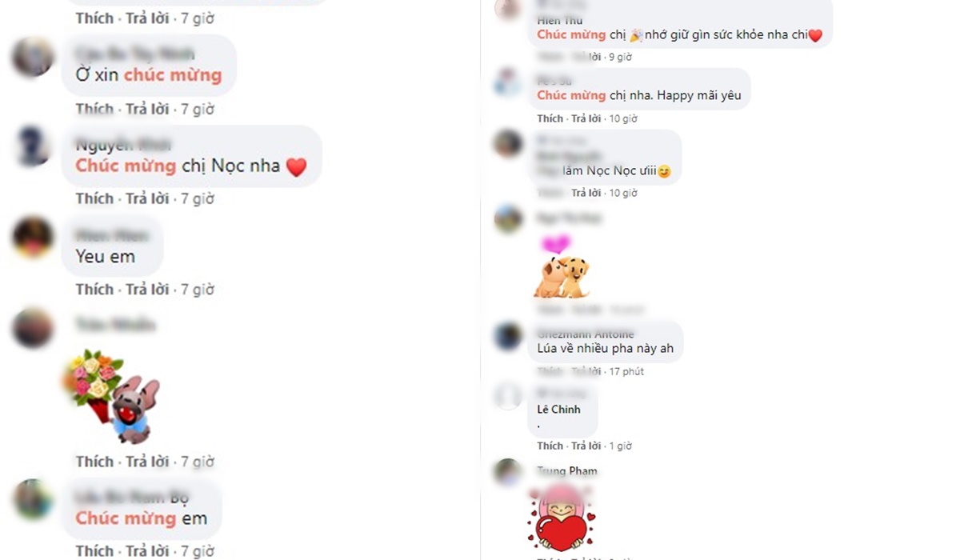The height and width of the screenshot is (560, 960).
Task: Open avatar beside 'Chúc mừng em' comment
Action: (x=33, y=499)
